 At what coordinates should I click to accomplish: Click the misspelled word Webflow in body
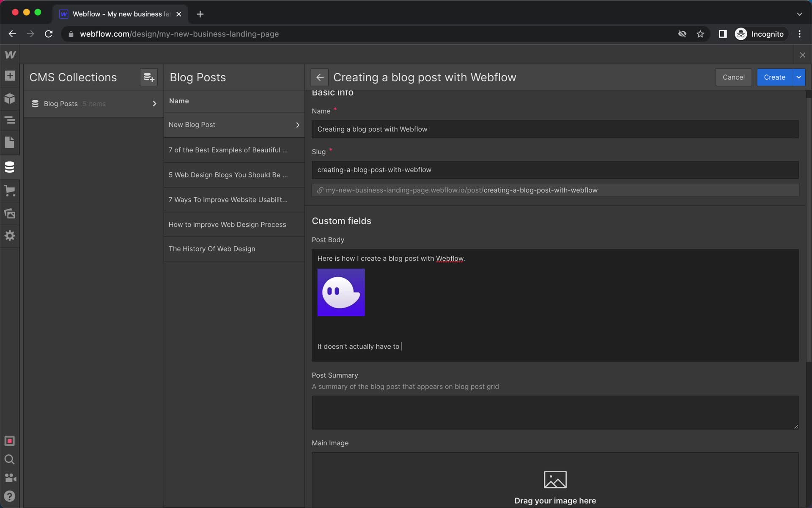(x=450, y=259)
